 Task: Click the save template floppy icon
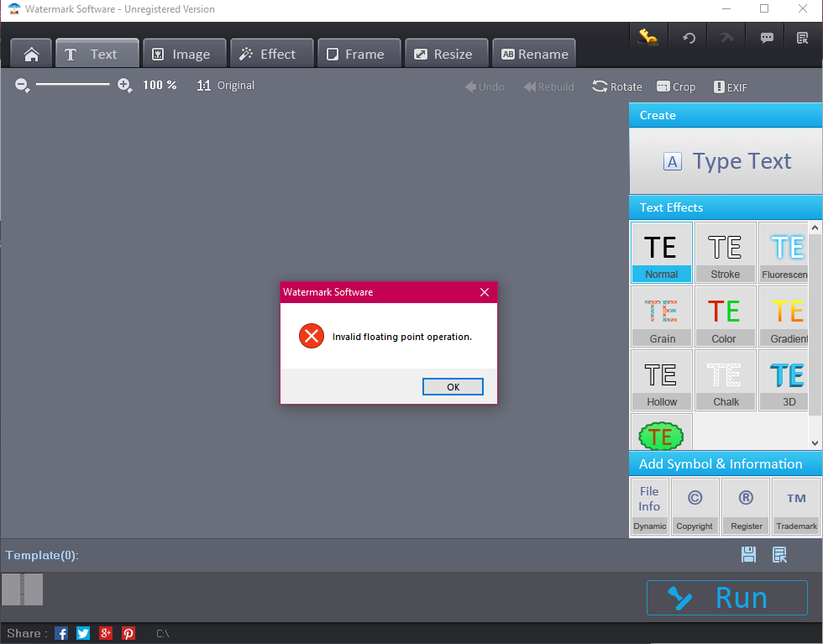click(748, 554)
